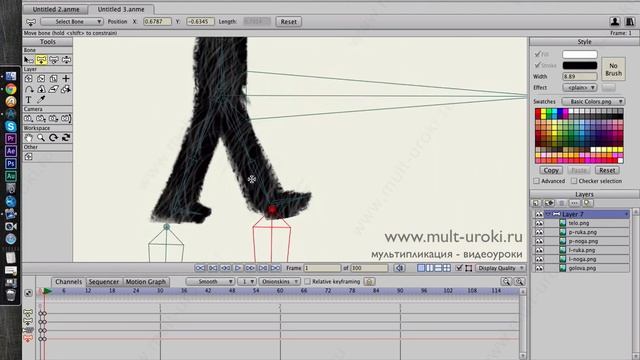Open the Smooth interpolation dropdown
This screenshot has width=640, height=360.
coord(210,281)
